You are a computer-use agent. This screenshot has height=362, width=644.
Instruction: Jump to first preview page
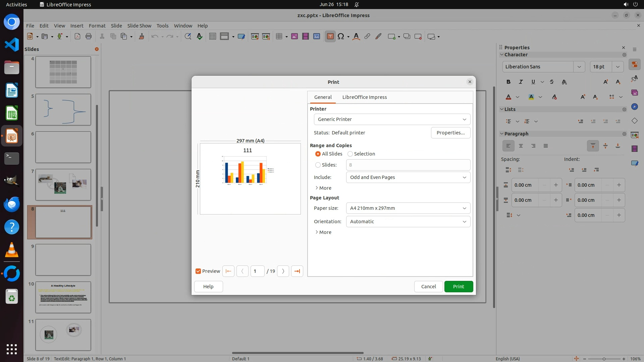click(x=228, y=271)
